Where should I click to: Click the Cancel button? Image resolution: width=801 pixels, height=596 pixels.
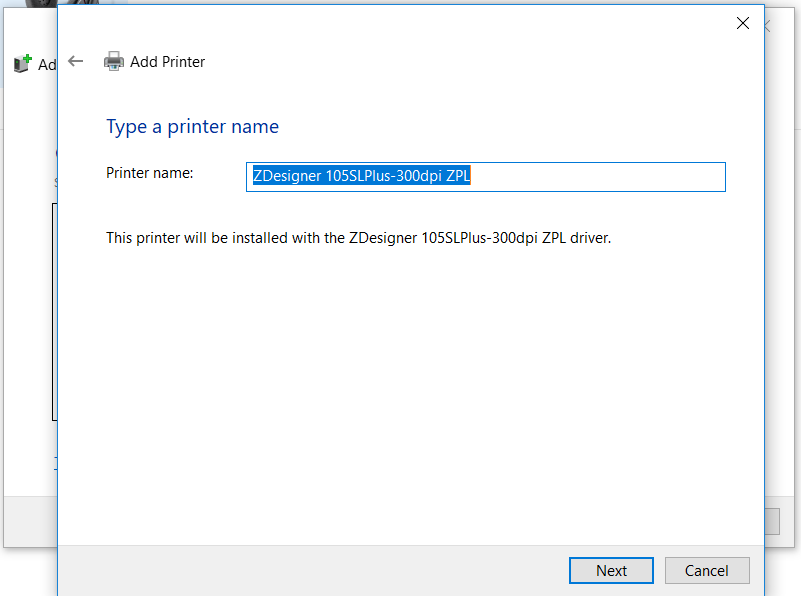pyautogui.click(x=707, y=570)
